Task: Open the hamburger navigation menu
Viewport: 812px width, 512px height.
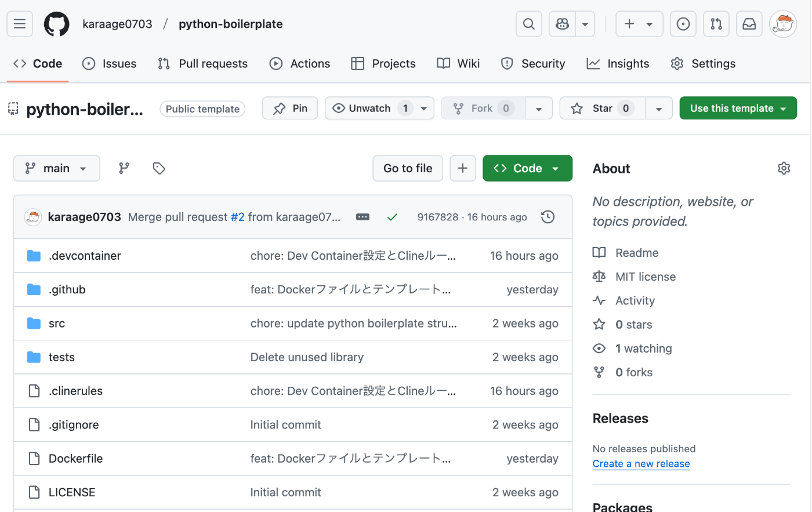Action: [x=20, y=24]
